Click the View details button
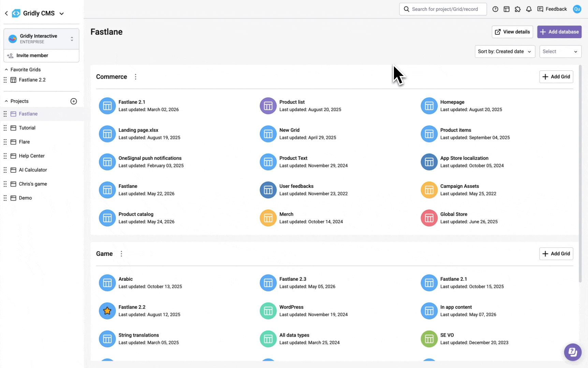Screen dimensions: 588x368 [512, 32]
